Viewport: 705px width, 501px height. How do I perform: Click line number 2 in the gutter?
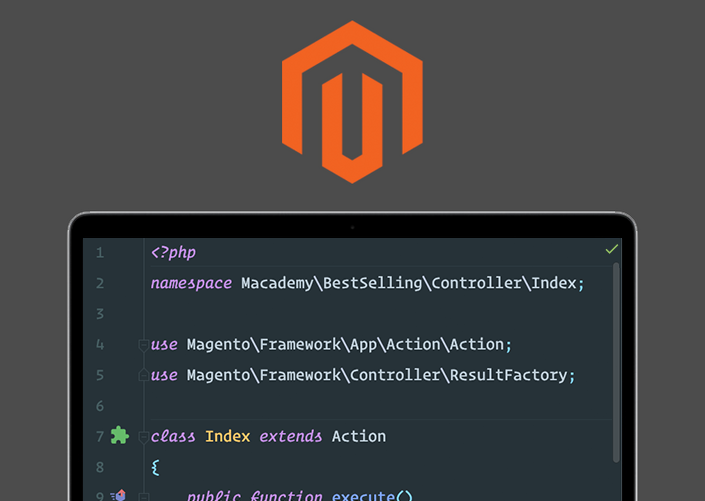click(x=100, y=283)
